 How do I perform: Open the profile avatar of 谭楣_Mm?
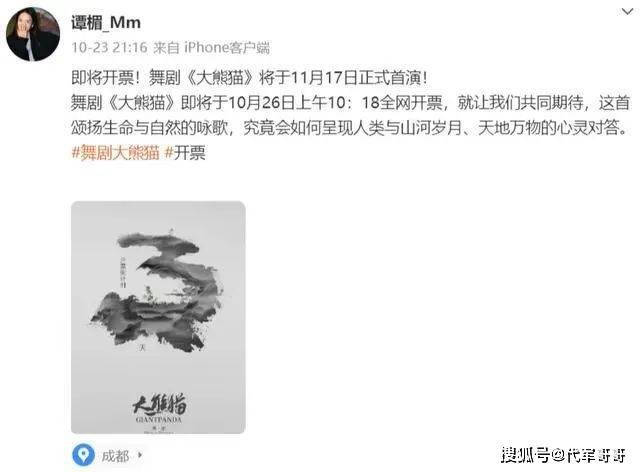[x=33, y=34]
